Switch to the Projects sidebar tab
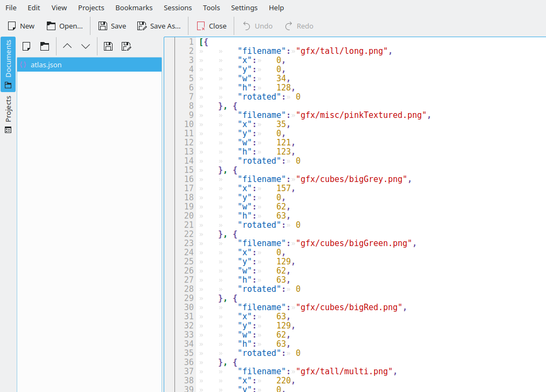Screen dimensions: 546x392 pos(8,114)
